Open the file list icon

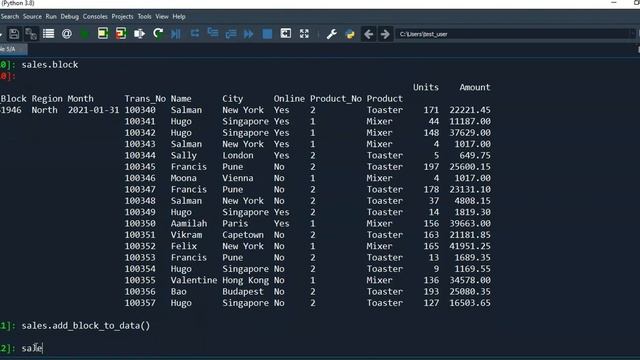49,33
